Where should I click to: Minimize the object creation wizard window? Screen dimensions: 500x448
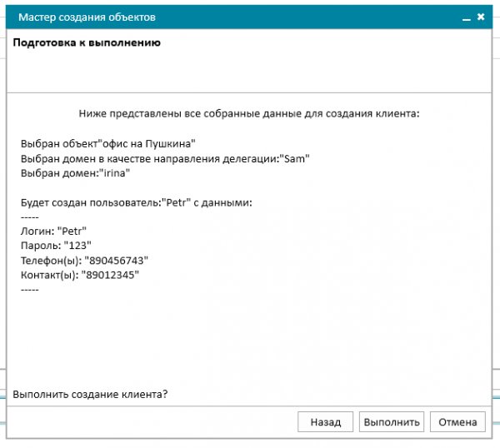click(466, 17)
